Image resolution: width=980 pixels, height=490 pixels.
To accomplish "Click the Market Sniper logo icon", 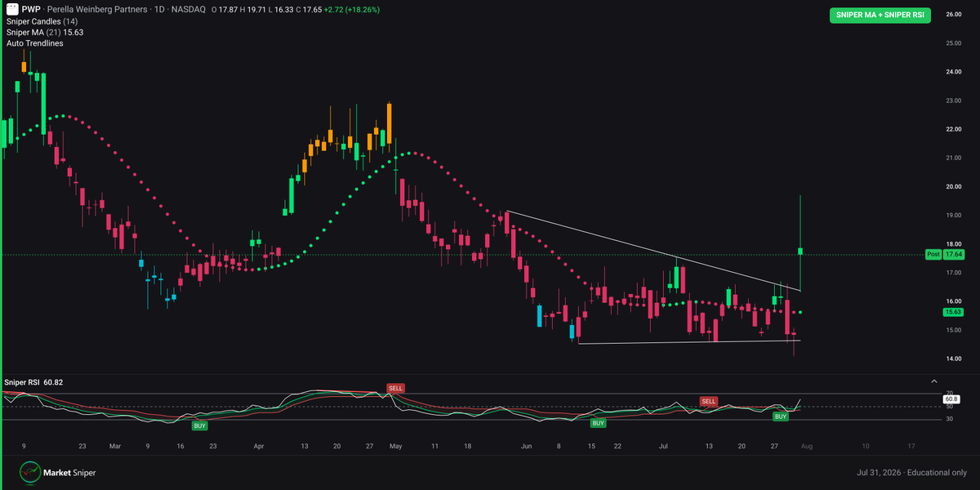I will (x=30, y=471).
